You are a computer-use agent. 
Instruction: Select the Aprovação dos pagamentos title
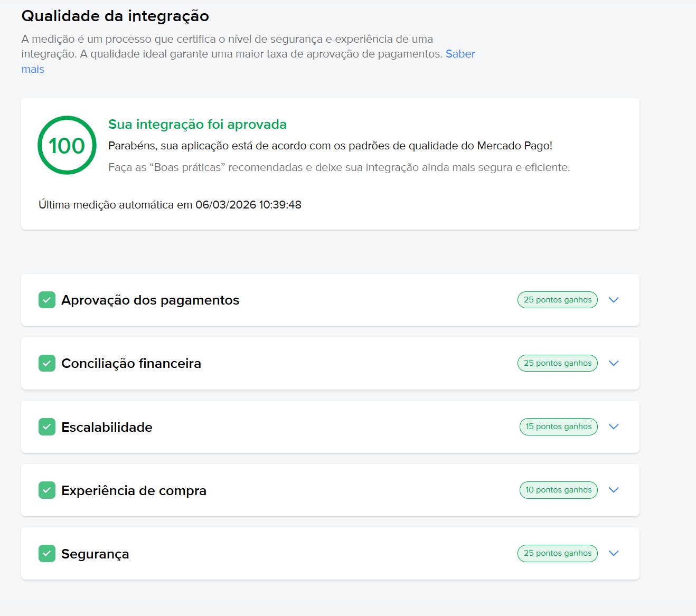151,300
